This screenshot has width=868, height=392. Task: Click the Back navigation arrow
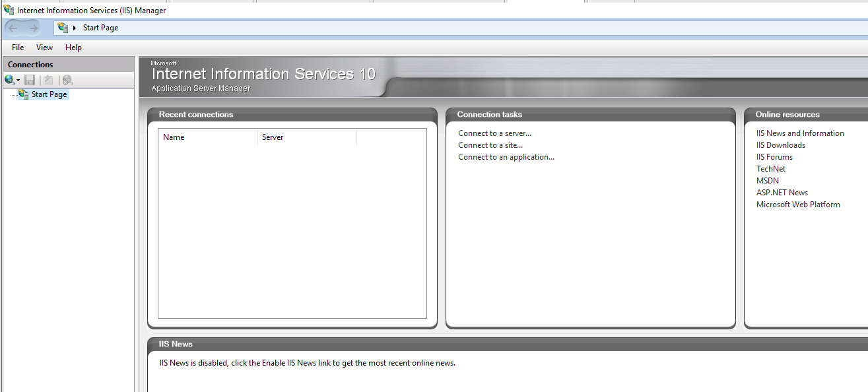point(11,28)
